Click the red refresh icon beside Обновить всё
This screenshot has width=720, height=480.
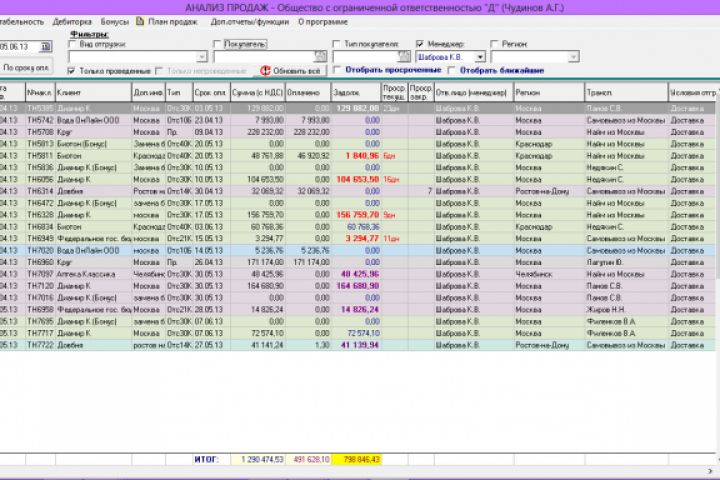pyautogui.click(x=265, y=71)
